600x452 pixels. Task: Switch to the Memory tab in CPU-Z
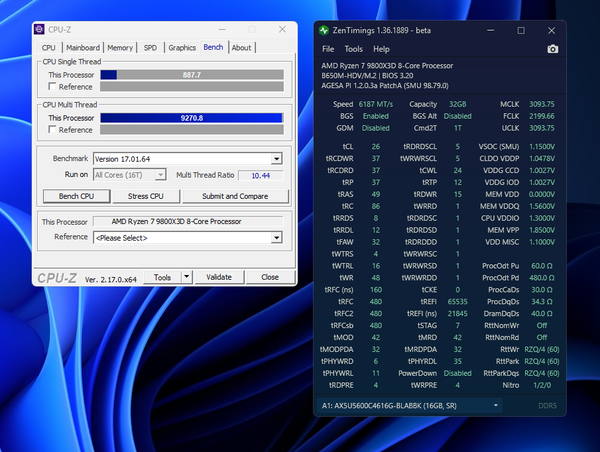(120, 47)
